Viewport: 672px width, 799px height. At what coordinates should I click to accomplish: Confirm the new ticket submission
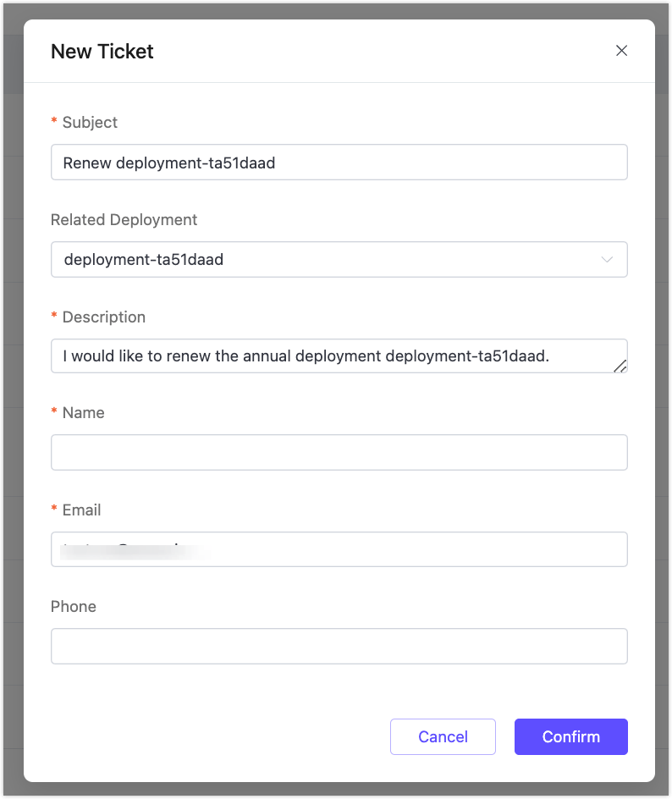[x=570, y=736]
